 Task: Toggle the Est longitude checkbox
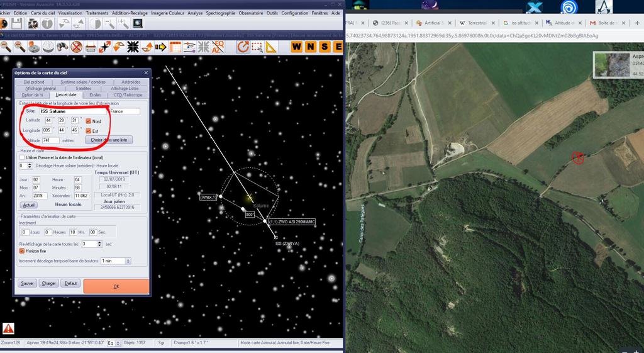tap(88, 131)
